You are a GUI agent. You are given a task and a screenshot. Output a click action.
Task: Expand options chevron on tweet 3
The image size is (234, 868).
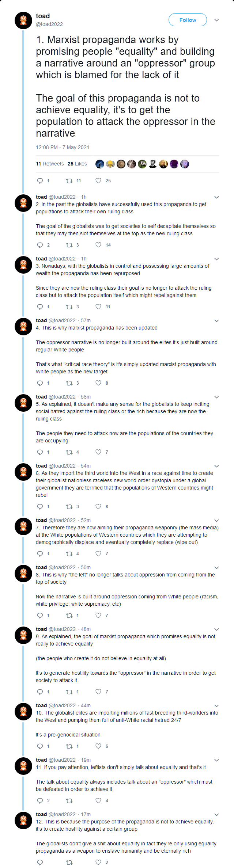pyautogui.click(x=216, y=259)
